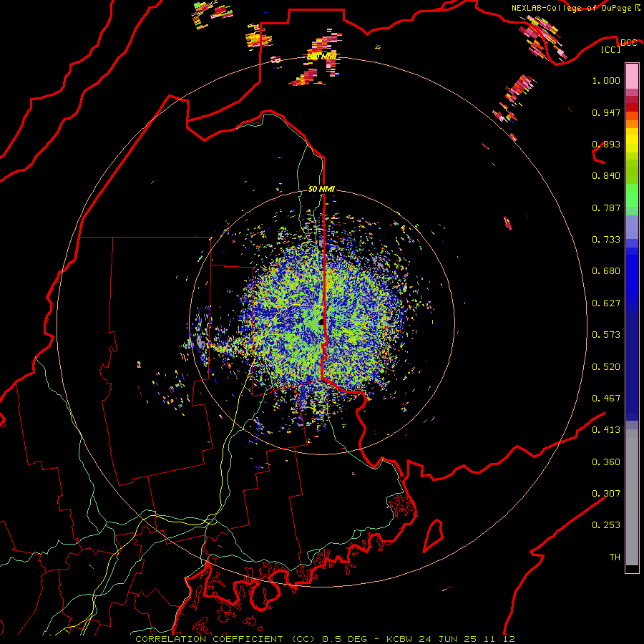Click the 50 NMI range ring label
The height and width of the screenshot is (644, 644).
(x=321, y=189)
